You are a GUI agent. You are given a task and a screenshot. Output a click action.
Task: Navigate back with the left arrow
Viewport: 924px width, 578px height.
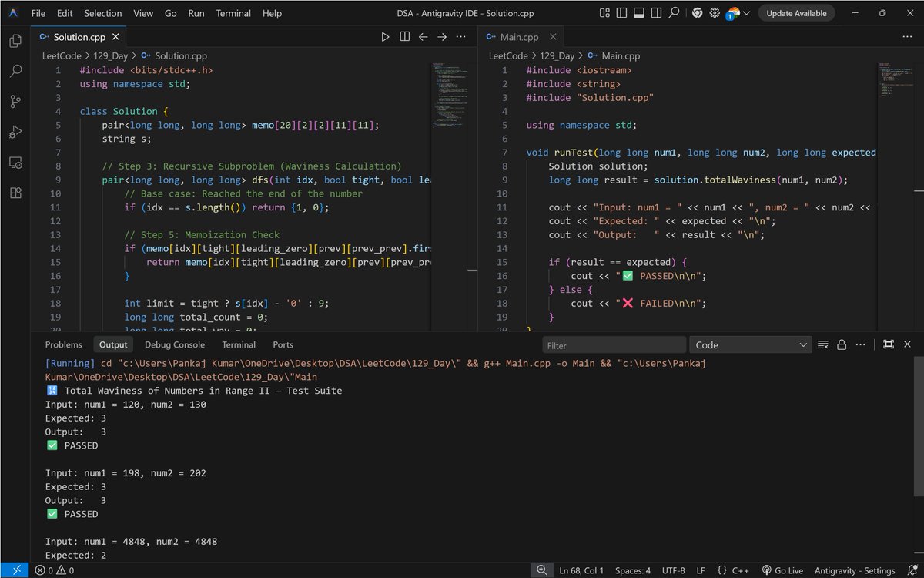(423, 37)
